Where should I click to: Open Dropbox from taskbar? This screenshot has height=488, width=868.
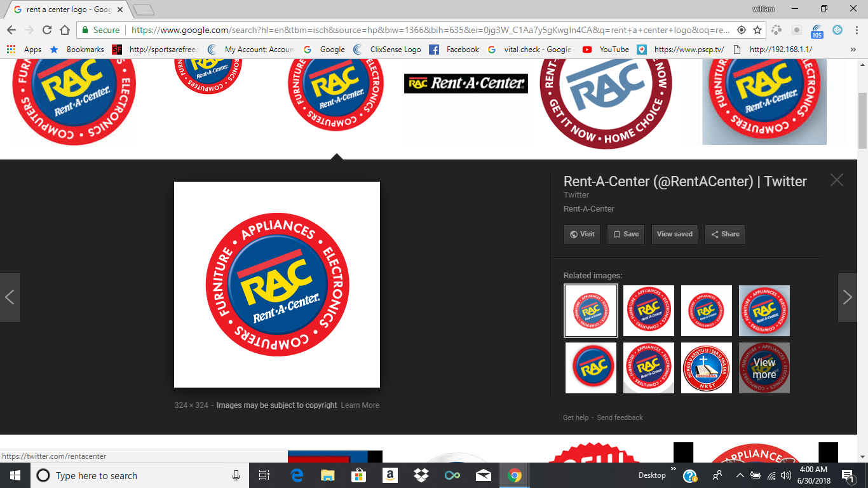(421, 475)
